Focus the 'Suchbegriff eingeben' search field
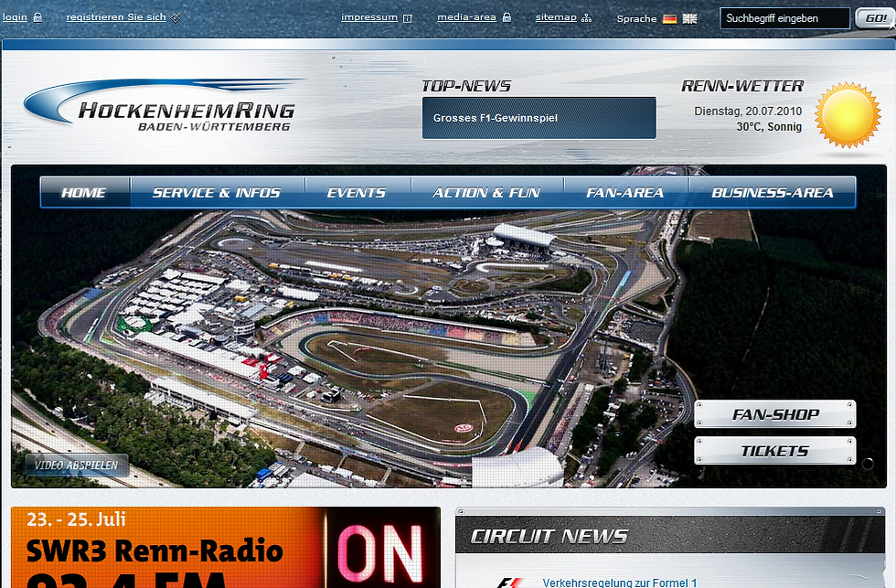The width and height of the screenshot is (896, 588). point(784,18)
